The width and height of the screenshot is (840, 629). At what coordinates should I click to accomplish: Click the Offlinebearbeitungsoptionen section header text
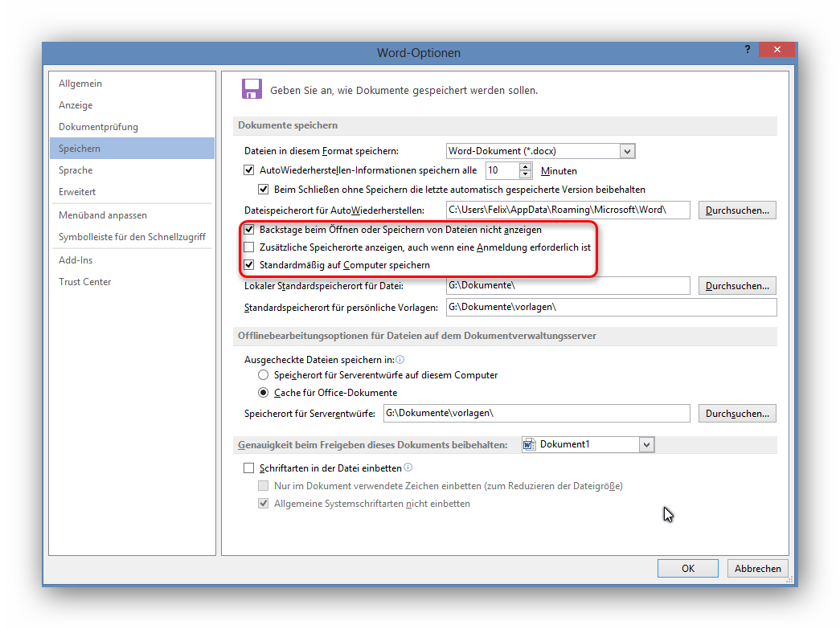[x=417, y=336]
